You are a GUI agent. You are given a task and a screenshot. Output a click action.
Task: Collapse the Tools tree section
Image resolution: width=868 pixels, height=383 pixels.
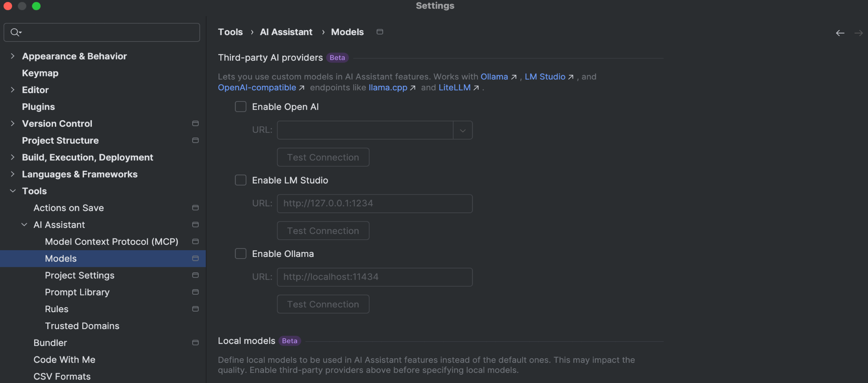pos(13,191)
